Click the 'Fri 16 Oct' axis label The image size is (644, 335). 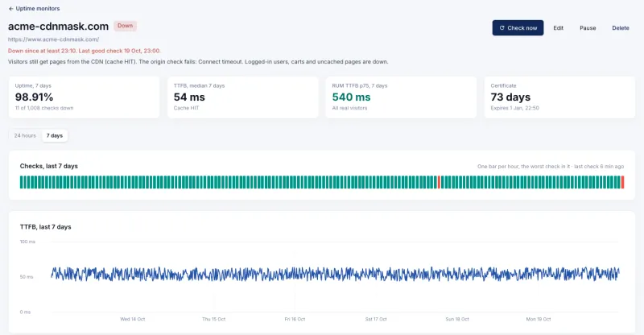point(295,319)
